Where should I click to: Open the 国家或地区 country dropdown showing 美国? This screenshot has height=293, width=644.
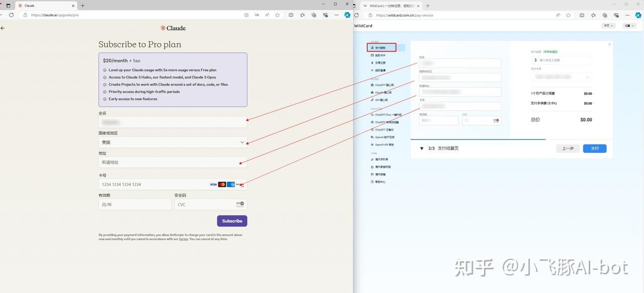(173, 142)
